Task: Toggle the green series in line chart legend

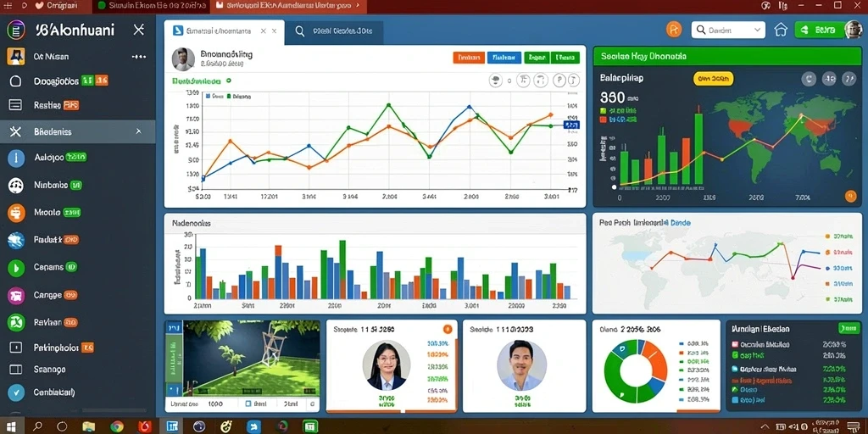Action: (239, 97)
